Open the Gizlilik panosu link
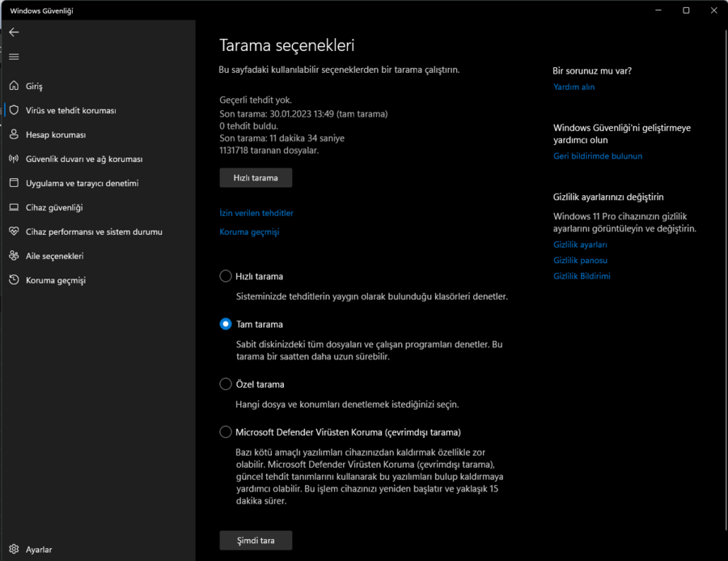 pos(580,260)
